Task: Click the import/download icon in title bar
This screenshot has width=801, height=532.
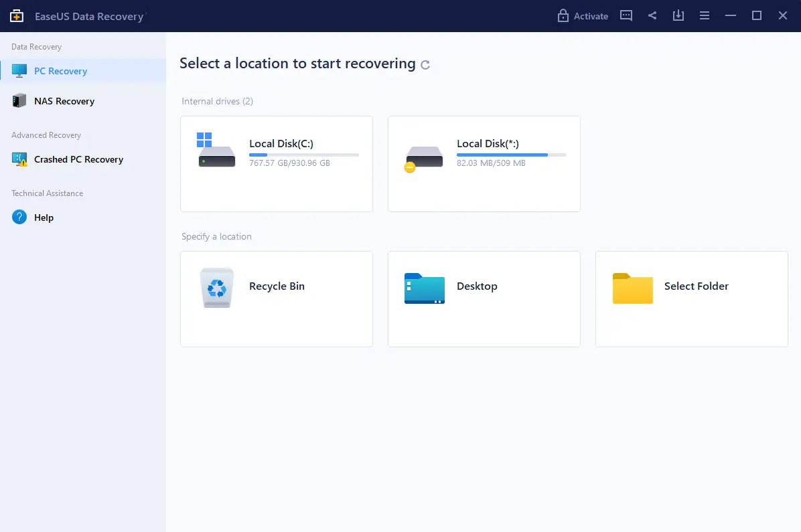Action: pyautogui.click(x=678, y=15)
